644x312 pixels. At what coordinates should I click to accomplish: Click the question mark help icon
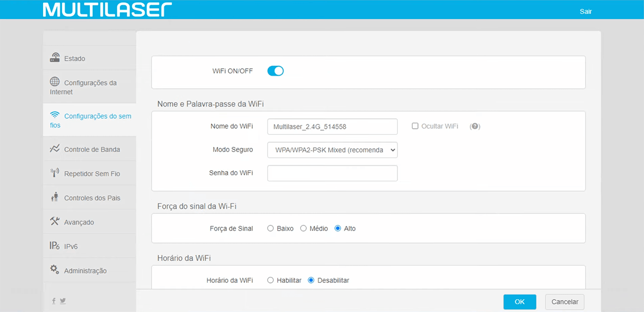[x=474, y=126]
